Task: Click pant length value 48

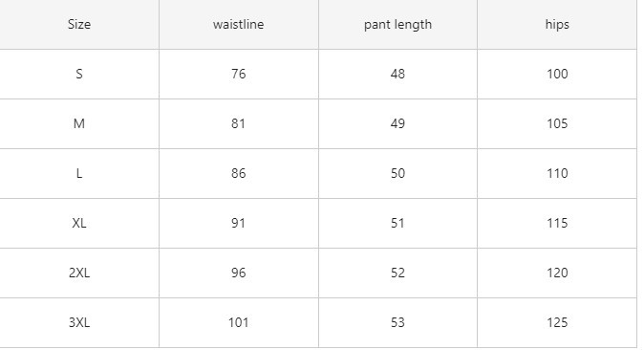Action: click(397, 74)
